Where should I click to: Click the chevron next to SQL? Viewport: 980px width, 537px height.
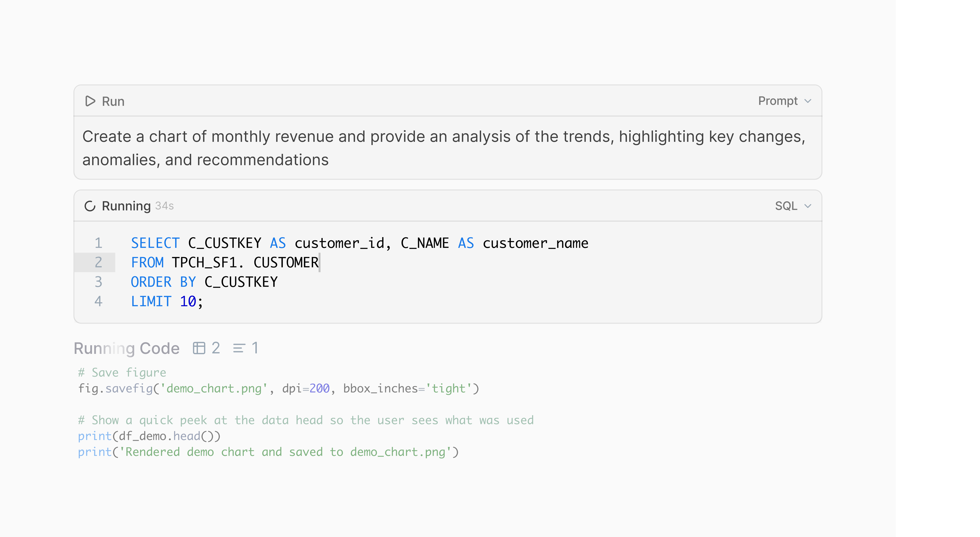tap(808, 206)
